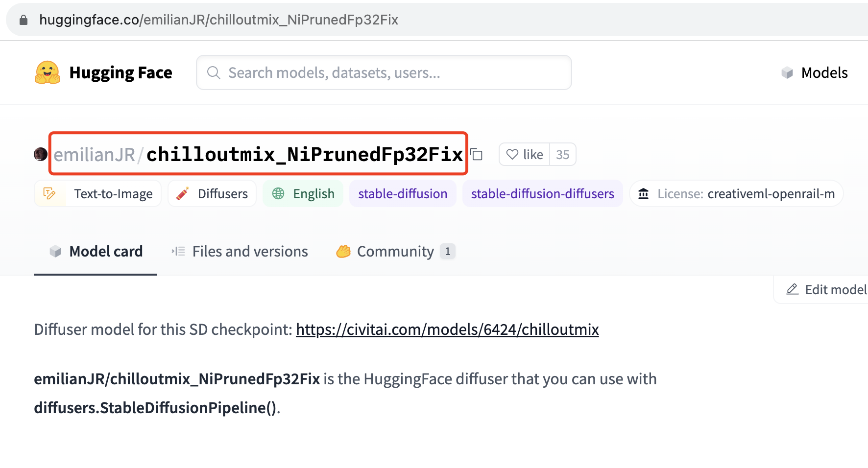Select the stable-diffusion-diffusers tag

pyautogui.click(x=543, y=194)
